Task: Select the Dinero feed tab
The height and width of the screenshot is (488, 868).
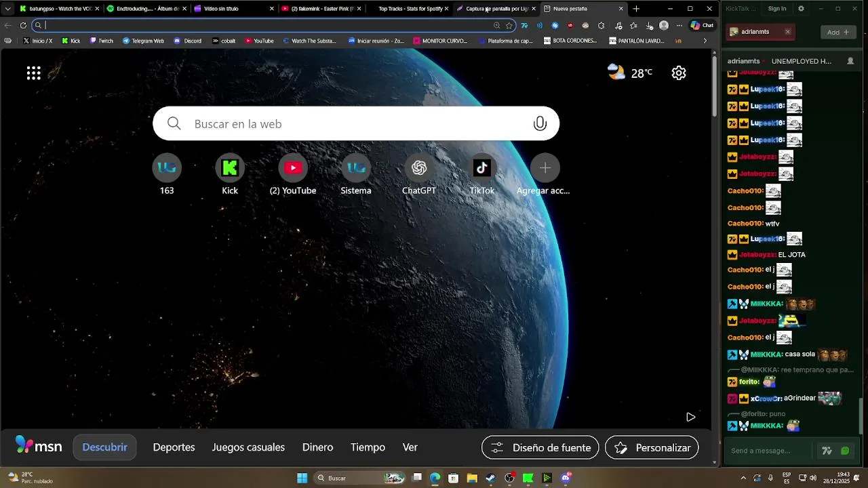Action: [x=317, y=447]
